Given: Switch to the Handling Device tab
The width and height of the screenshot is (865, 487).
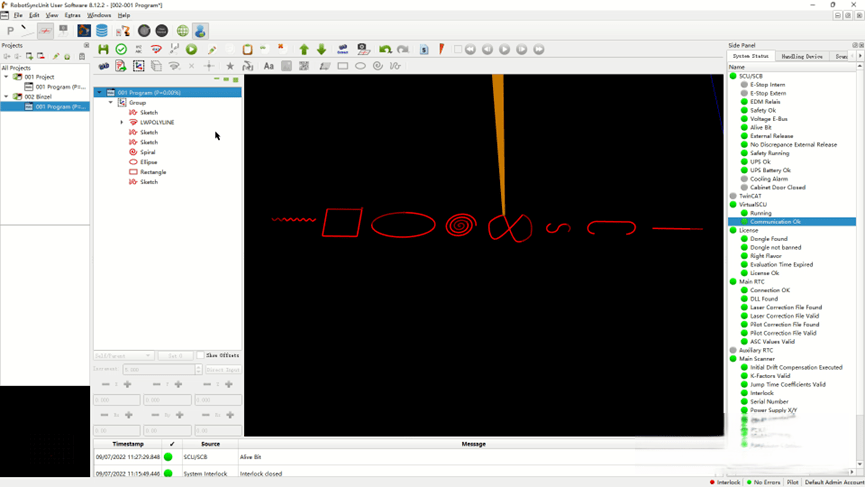Looking at the screenshot, I should tap(801, 56).
